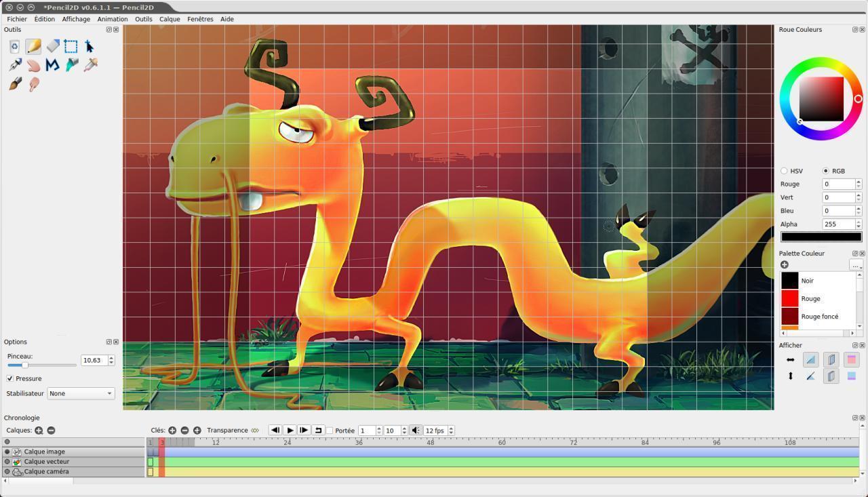868x497 pixels.
Task: Select the Pen tool
Action: tap(14, 65)
